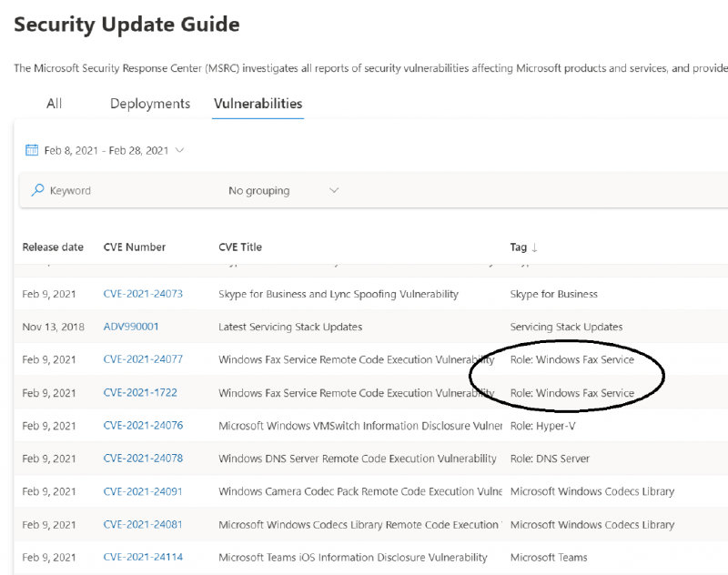This screenshot has height=575, width=728.
Task: Open the ADV990001 advisory link
Action: point(130,327)
